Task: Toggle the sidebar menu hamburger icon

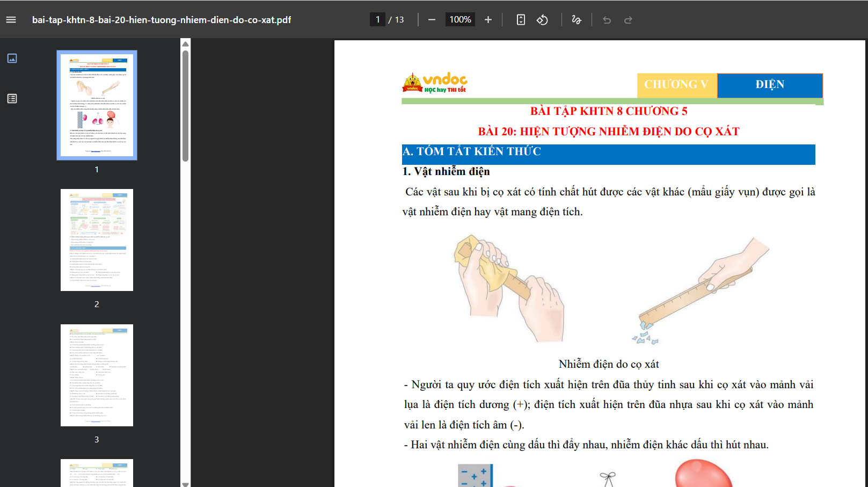Action: point(11,20)
